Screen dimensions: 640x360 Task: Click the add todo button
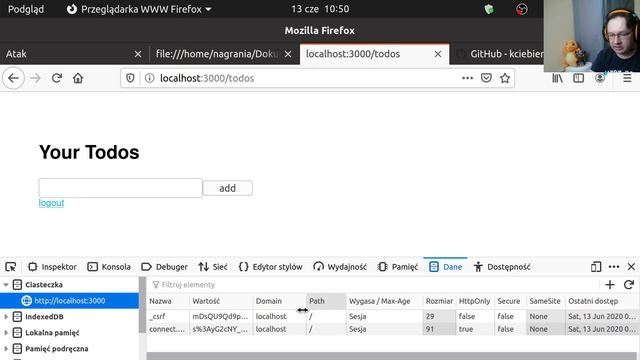227,188
